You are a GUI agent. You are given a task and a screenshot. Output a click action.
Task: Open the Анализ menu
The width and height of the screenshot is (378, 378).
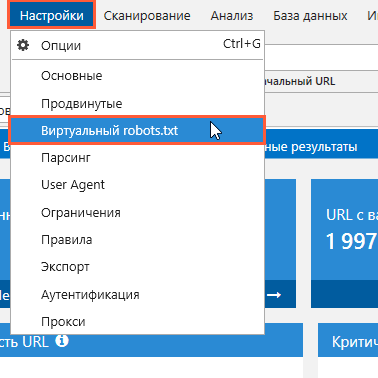click(232, 16)
